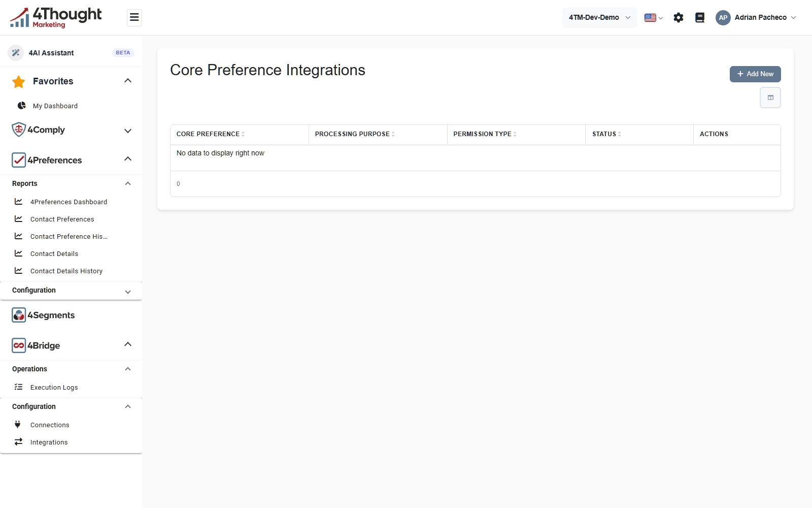
Task: Open the Adrian Pacheco user menu chevron
Action: tap(794, 18)
